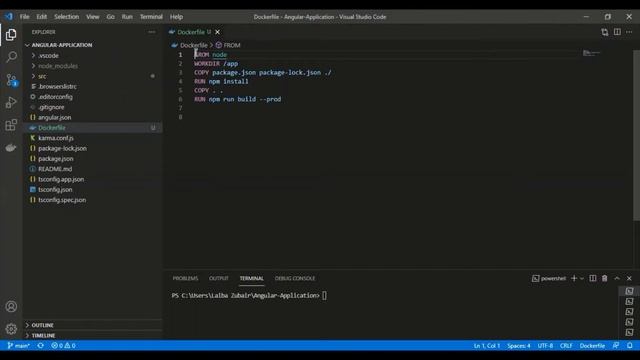640x360 pixels.
Task: Open the Search view icon
Action: [11, 57]
